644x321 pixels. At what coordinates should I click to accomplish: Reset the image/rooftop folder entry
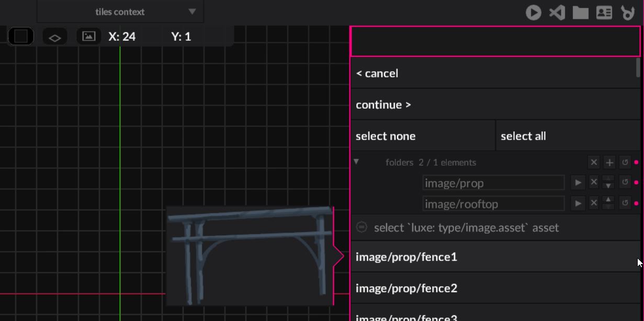(x=625, y=203)
